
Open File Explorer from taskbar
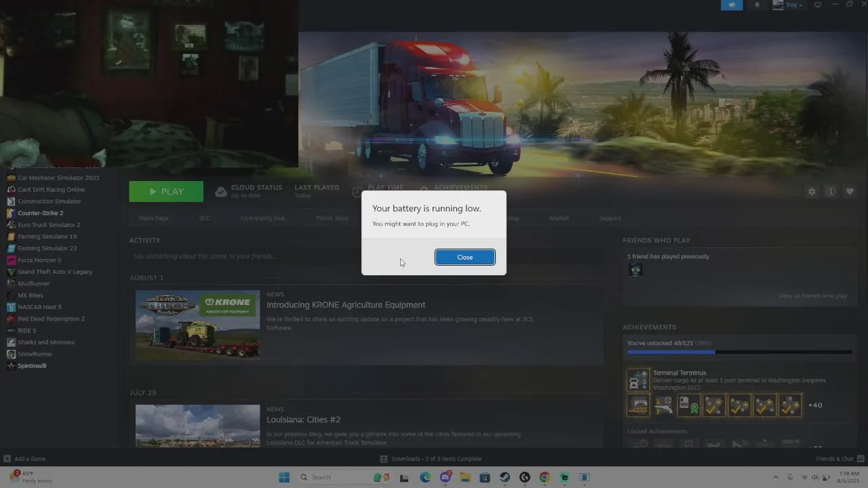(465, 477)
